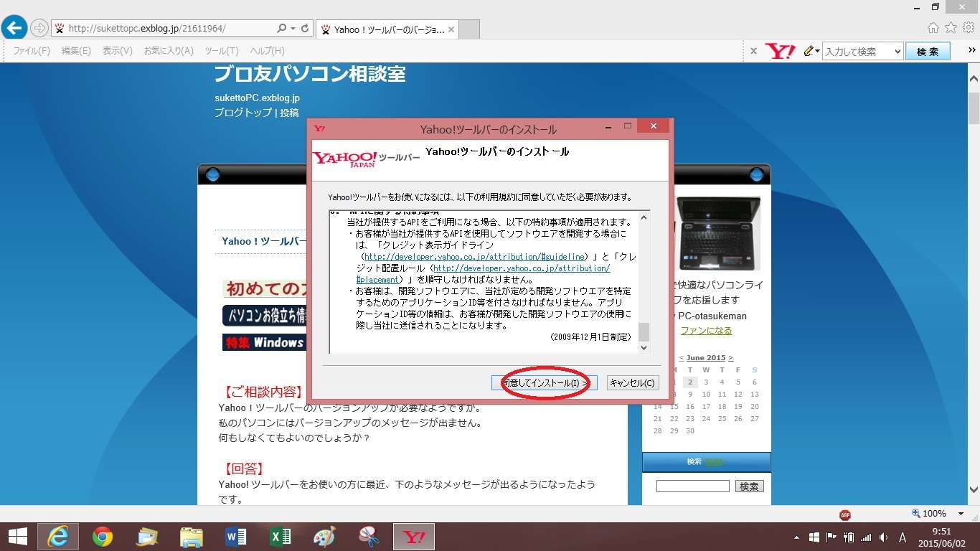Screen dimensions: 980x551
Task: Show hidden tray icons arrow
Action: 796,537
